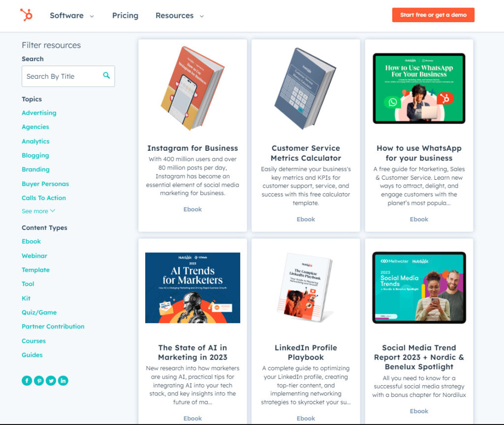Image resolution: width=504 pixels, height=425 pixels.
Task: Filter by Branding topic
Action: 35,169
